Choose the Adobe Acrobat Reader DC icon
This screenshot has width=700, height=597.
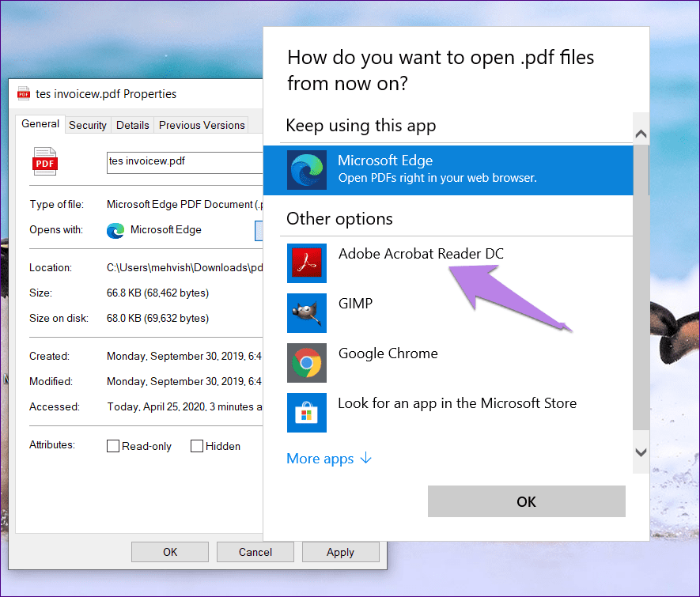point(306,263)
